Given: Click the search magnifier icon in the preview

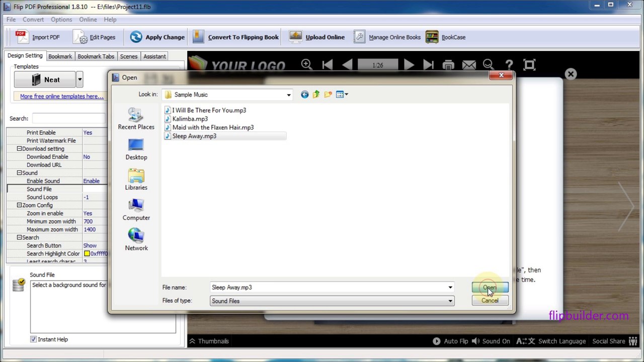Looking at the screenshot, I should pos(489,65).
